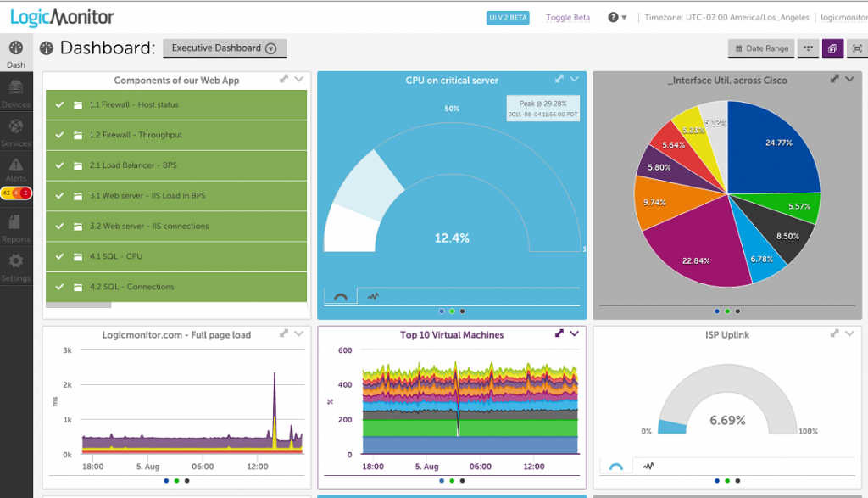Image resolution: width=868 pixels, height=498 pixels.
Task: Toggle the 4.1 SQL - CPU checkmark
Action: [59, 256]
